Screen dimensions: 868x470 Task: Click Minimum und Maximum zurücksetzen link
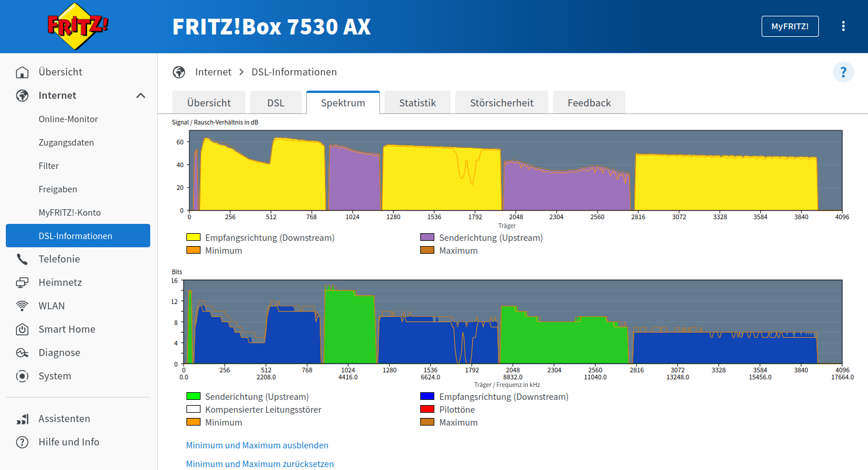(x=260, y=464)
